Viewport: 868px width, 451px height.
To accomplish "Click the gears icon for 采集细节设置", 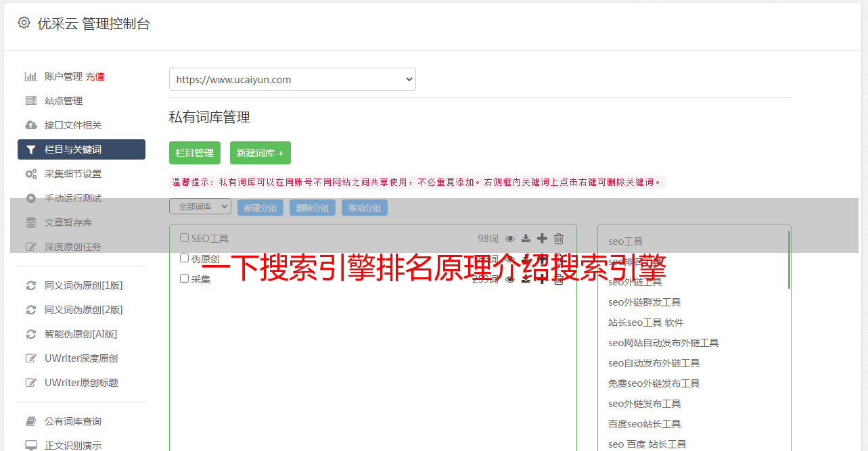I will point(31,174).
